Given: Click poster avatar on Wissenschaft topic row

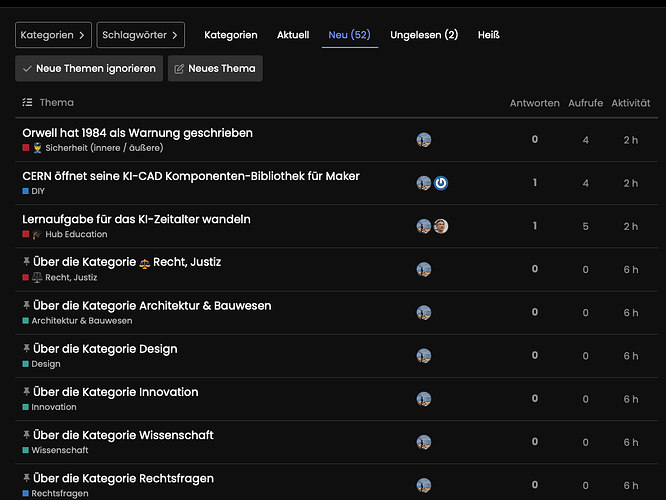Looking at the screenshot, I should [x=424, y=442].
